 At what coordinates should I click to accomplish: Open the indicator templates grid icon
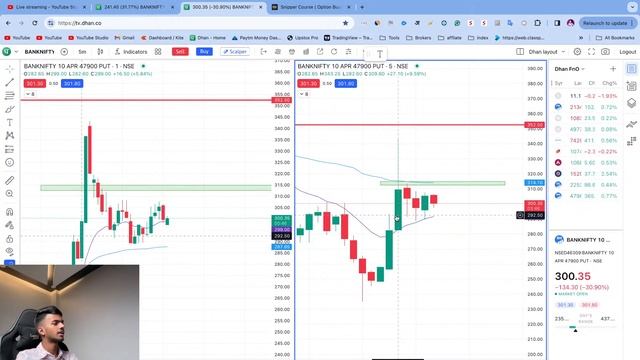pyautogui.click(x=158, y=52)
